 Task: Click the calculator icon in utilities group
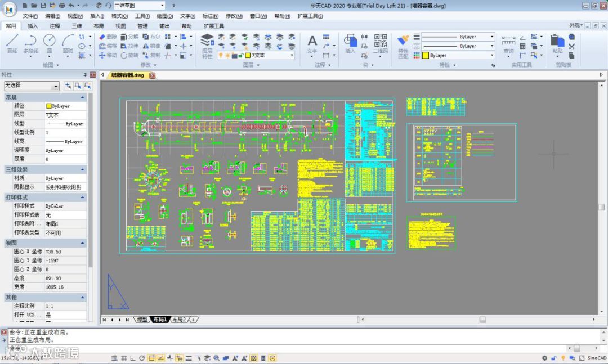[x=522, y=46]
